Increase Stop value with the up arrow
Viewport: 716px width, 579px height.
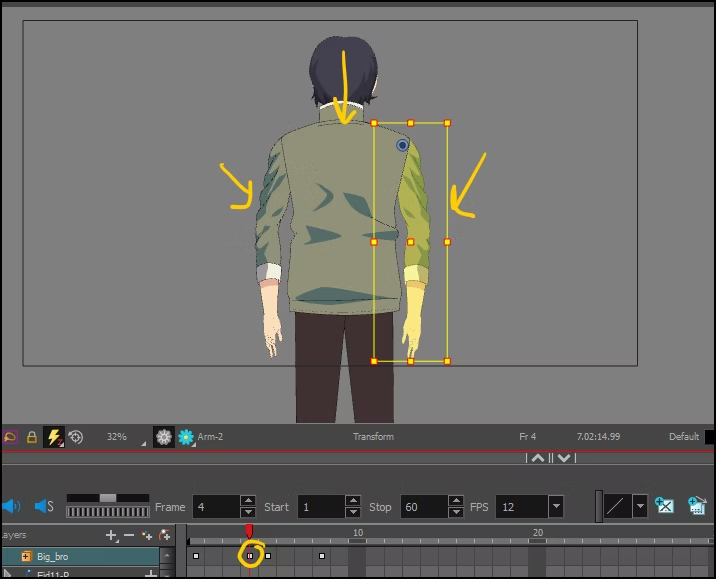tap(456, 501)
